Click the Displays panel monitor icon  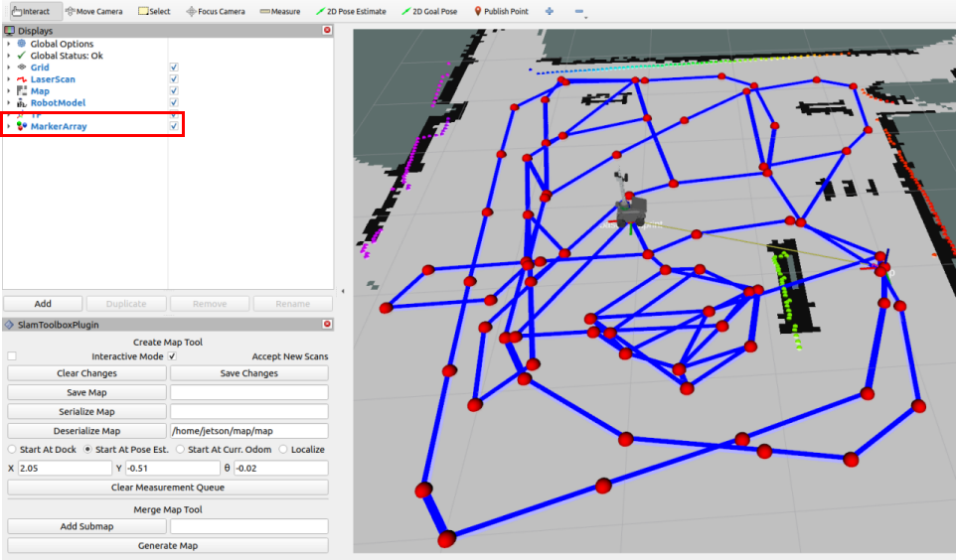9,31
